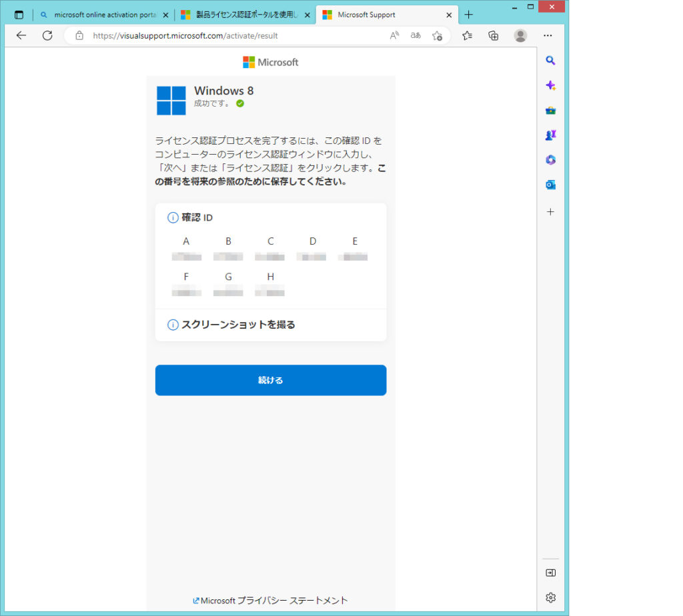Click the Read aloud icon in address bar
This screenshot has height=616, width=683.
(x=394, y=36)
